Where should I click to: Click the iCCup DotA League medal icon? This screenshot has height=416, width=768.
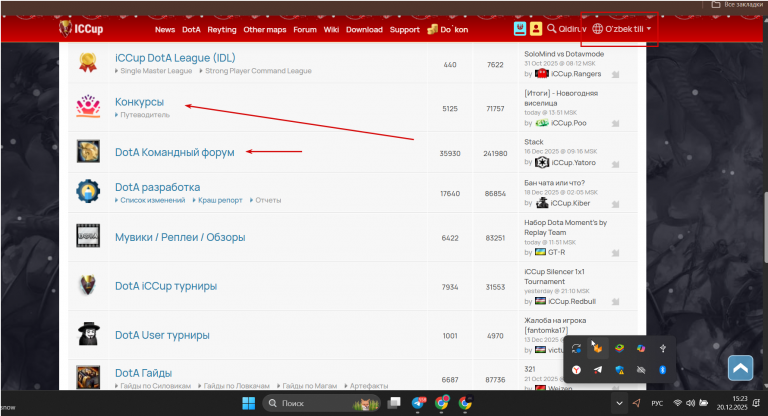[x=88, y=62]
